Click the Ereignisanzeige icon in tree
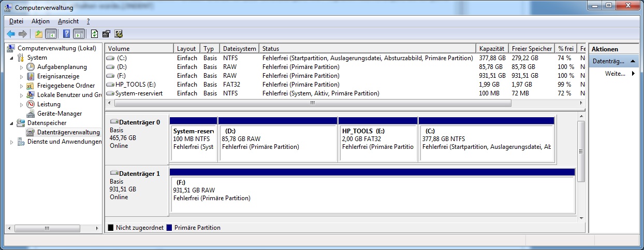This screenshot has width=644, height=250. coord(31,76)
